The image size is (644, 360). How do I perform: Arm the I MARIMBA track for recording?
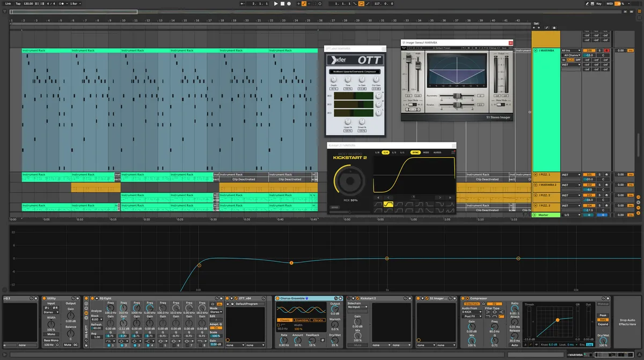pyautogui.click(x=607, y=51)
